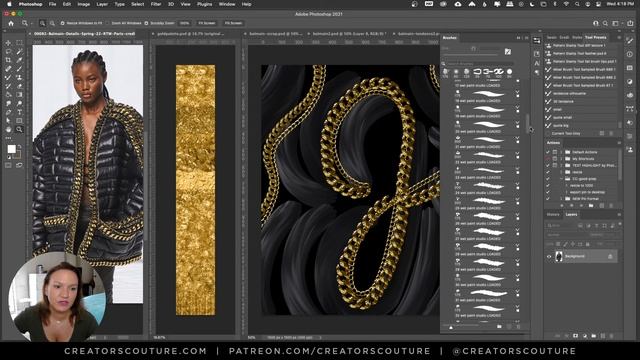
Task: Open the Brushes panel flyout menu
Action: (x=526, y=38)
